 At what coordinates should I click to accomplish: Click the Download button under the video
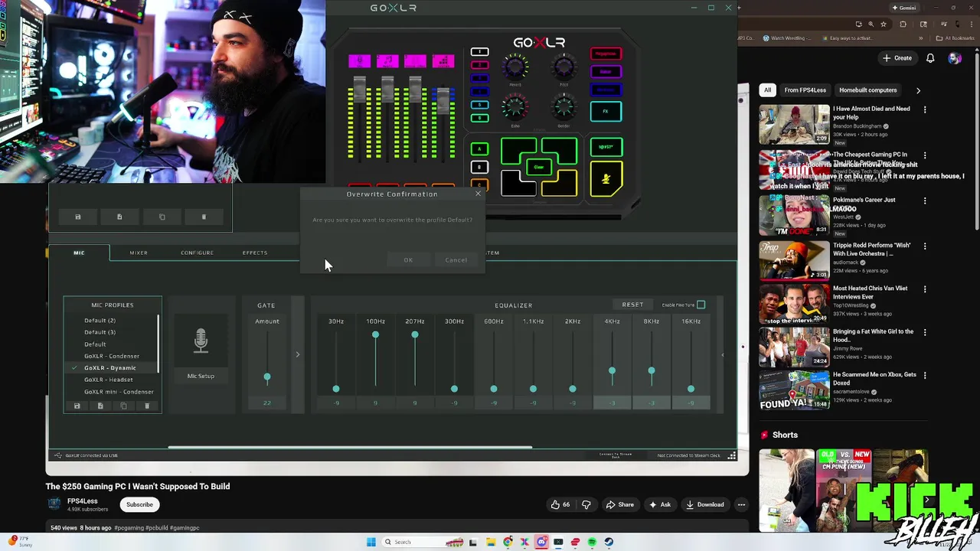pos(705,504)
